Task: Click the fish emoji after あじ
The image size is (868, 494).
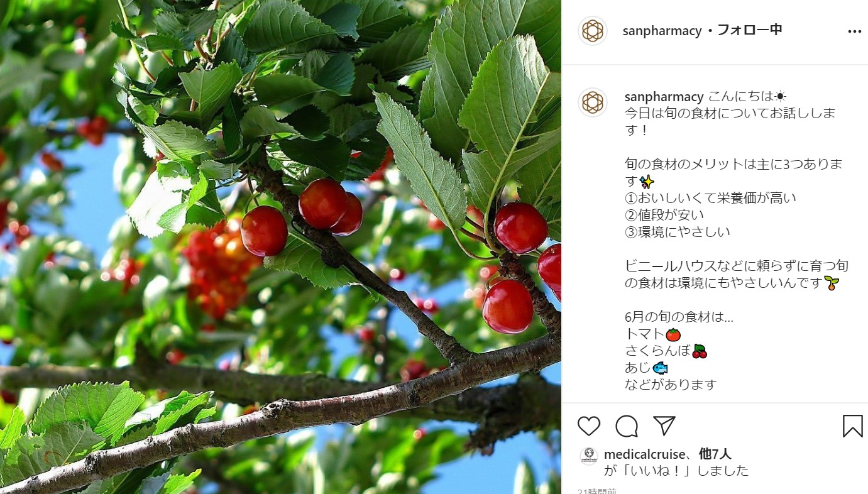Action: pyautogui.click(x=660, y=368)
